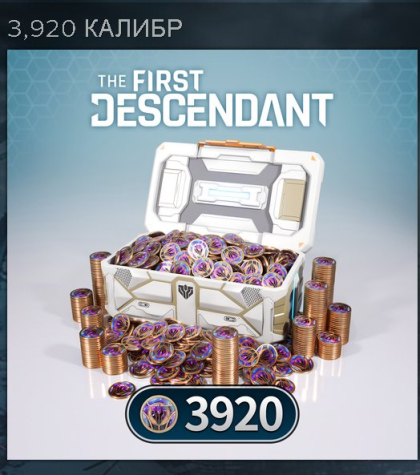Click the tall coin stack left of chest
Screen dimensions: 420x475
99,278
